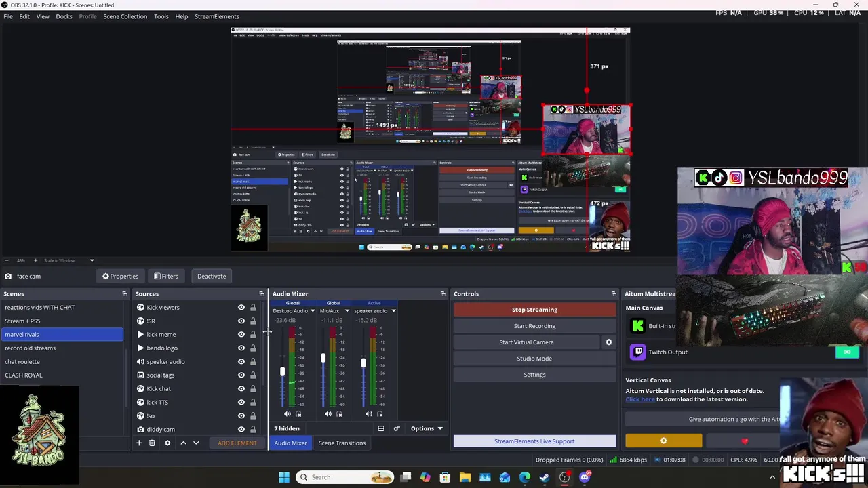Viewport: 868px width, 488px height.
Task: Click the Aitum Click here download link
Action: click(x=639, y=399)
